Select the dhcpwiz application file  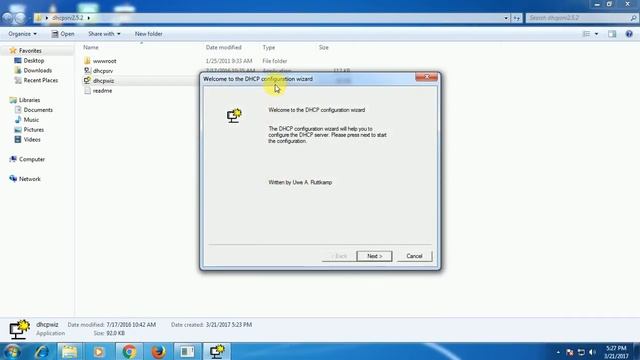click(x=103, y=81)
